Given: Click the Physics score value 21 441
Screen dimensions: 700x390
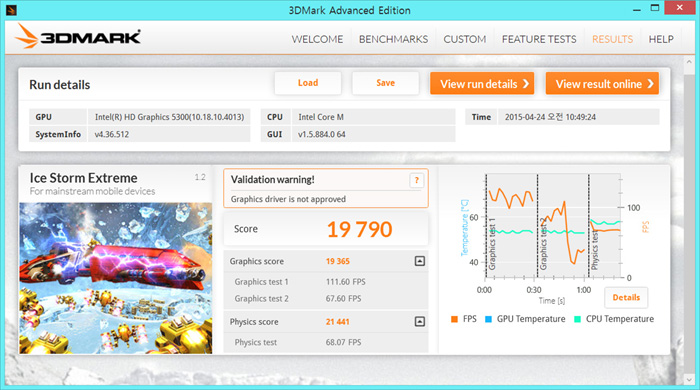Looking at the screenshot, I should [338, 322].
